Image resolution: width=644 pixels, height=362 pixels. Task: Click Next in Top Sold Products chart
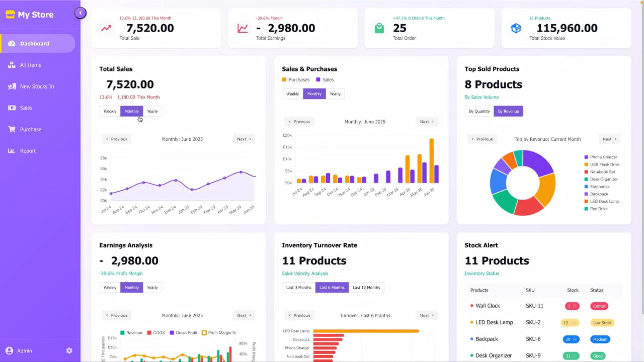[x=609, y=139]
